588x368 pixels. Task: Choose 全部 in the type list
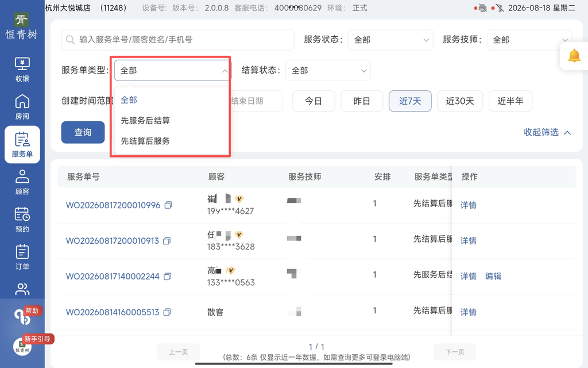(x=129, y=100)
